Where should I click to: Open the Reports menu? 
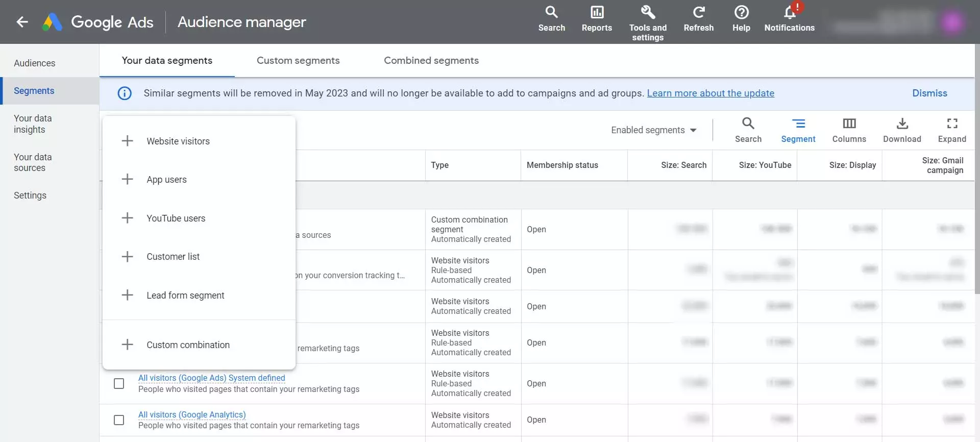tap(597, 19)
